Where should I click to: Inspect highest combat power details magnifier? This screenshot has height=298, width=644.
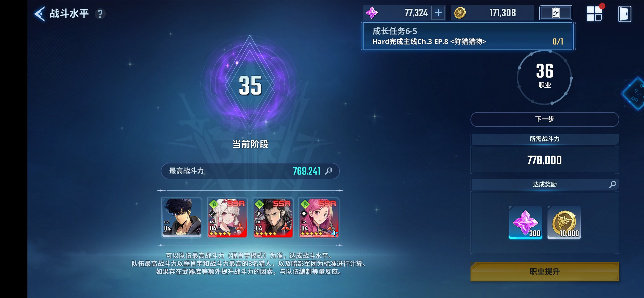point(329,171)
